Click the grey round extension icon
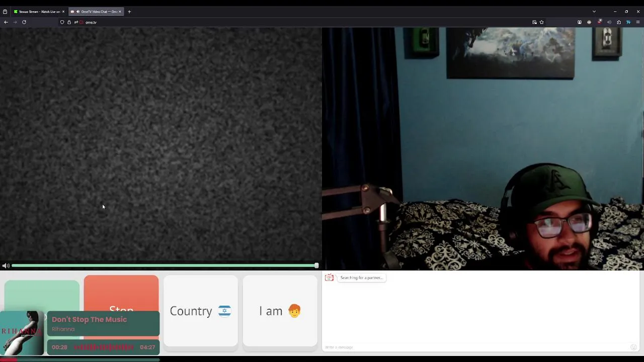Image resolution: width=644 pixels, height=362 pixels. coord(589,22)
